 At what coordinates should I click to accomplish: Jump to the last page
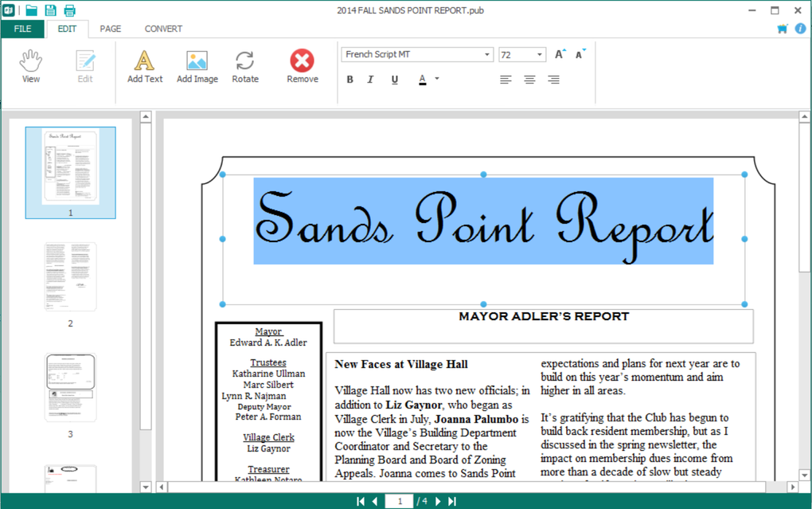coord(452,501)
